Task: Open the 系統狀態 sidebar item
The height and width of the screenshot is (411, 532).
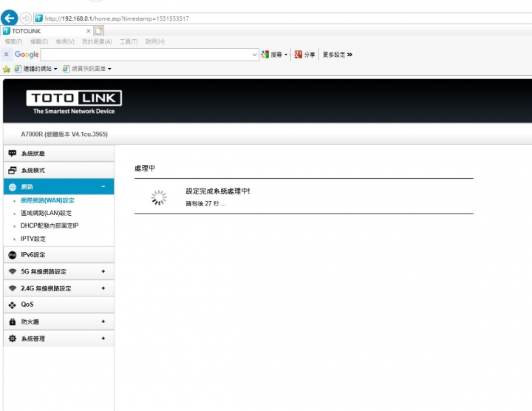Action: 58,154
